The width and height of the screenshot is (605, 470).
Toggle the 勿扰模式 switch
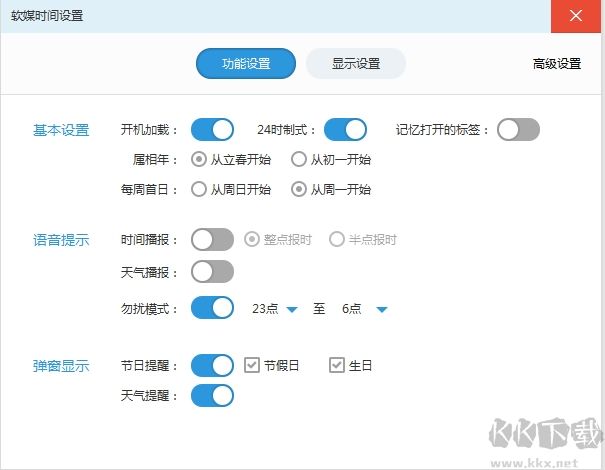(x=212, y=308)
